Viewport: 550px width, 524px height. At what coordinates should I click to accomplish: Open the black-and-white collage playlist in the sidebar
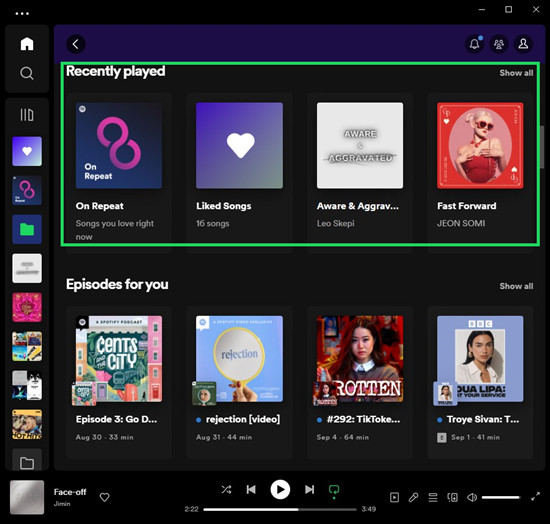pos(27,385)
